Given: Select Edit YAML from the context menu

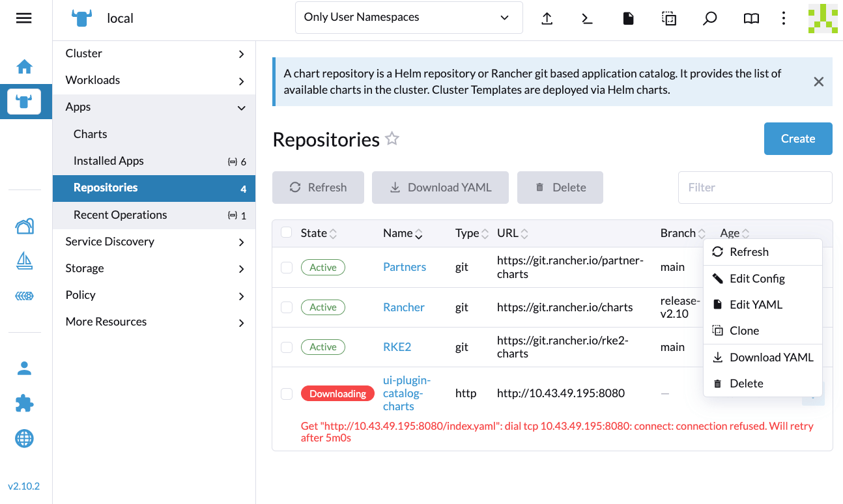Looking at the screenshot, I should click(x=755, y=304).
